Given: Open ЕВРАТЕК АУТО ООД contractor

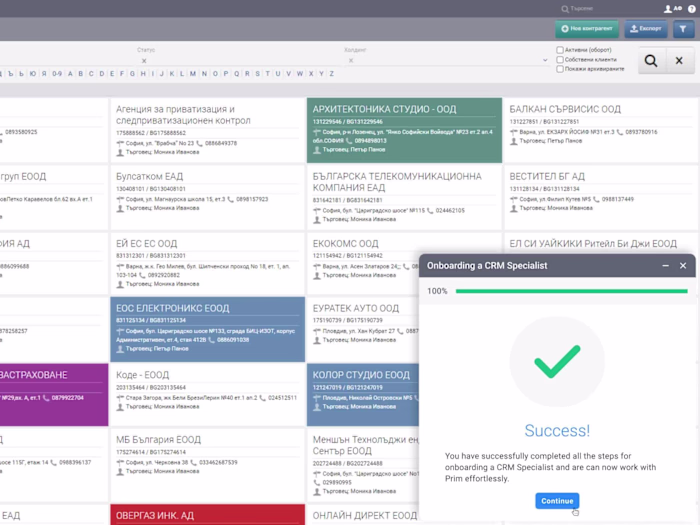Looking at the screenshot, I should [356, 308].
